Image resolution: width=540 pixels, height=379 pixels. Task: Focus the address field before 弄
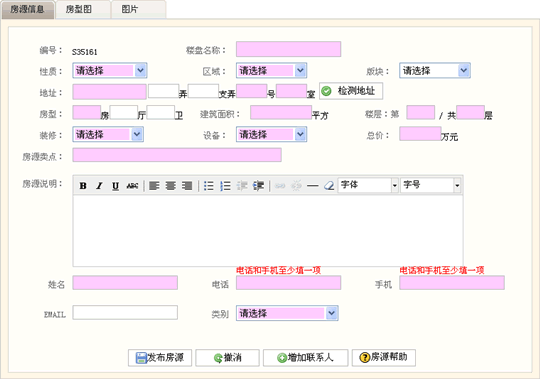tap(164, 91)
